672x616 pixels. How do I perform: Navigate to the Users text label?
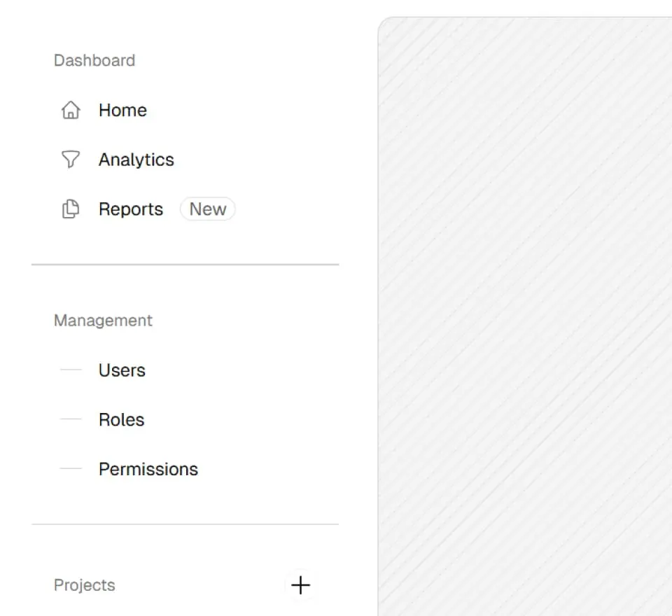pos(122,370)
